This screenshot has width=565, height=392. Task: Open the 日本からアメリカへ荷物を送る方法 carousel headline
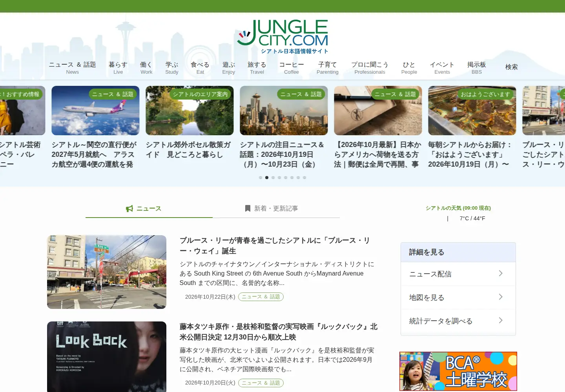377,154
